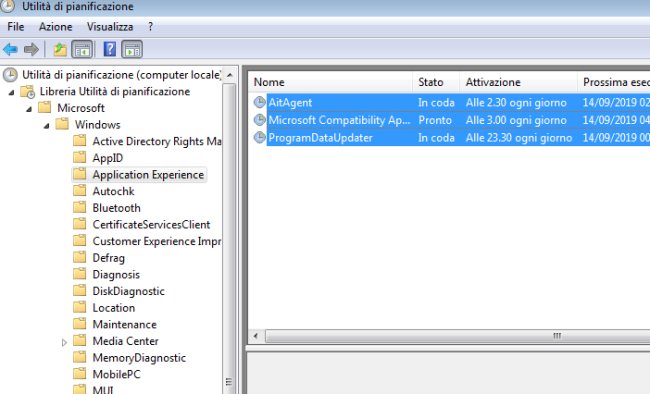Open Help via blue question-mark icon
The image size is (650, 394).
coord(109,49)
